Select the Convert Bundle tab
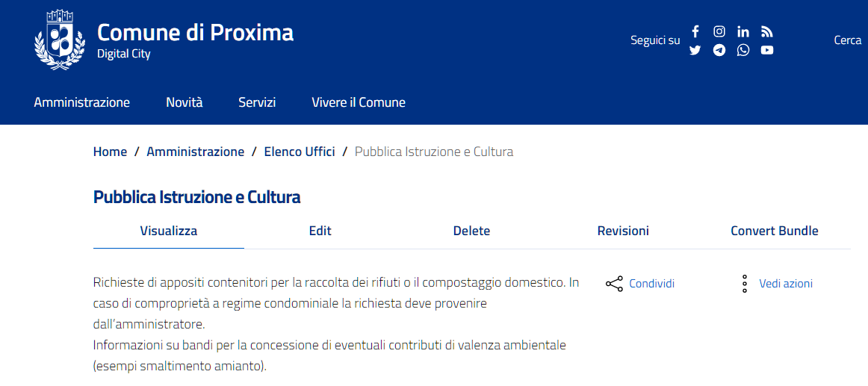Screen dimensions: 868x386 774,231
